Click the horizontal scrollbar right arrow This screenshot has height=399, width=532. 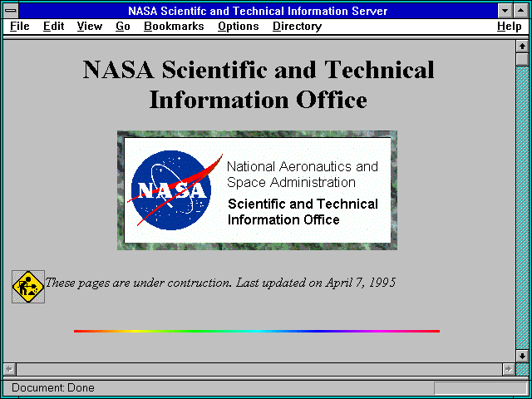[508, 369]
